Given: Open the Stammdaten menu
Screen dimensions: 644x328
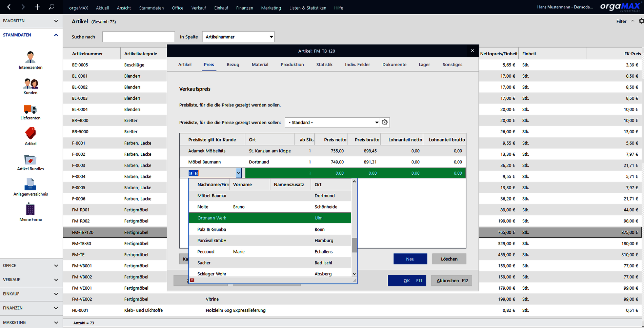Looking at the screenshot, I should pyautogui.click(x=151, y=8).
